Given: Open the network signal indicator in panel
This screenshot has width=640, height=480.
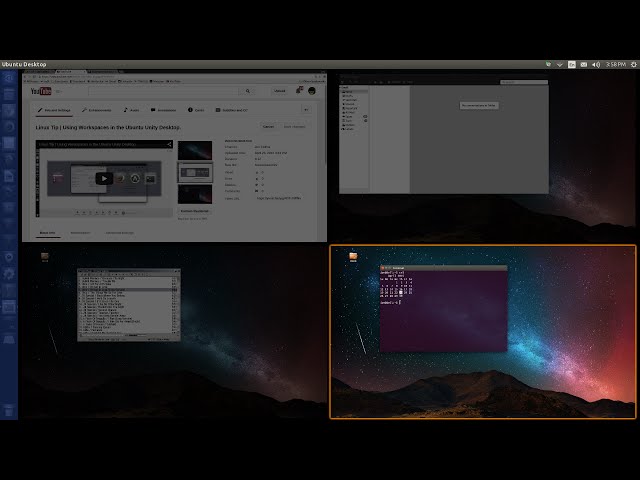Looking at the screenshot, I should (x=560, y=64).
